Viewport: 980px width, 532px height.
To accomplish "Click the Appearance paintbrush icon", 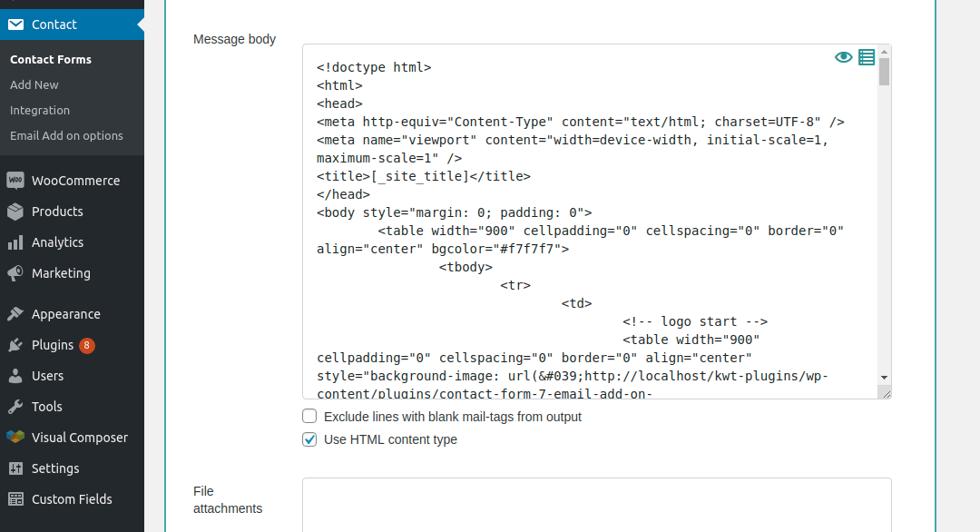I will pos(15,314).
